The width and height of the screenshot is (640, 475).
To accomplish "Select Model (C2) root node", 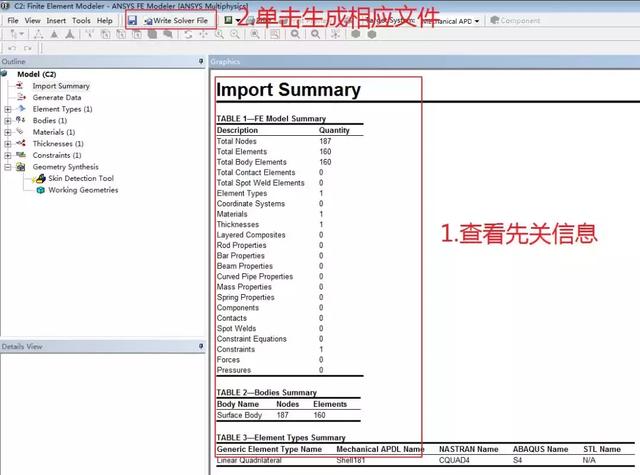I will click(36, 74).
